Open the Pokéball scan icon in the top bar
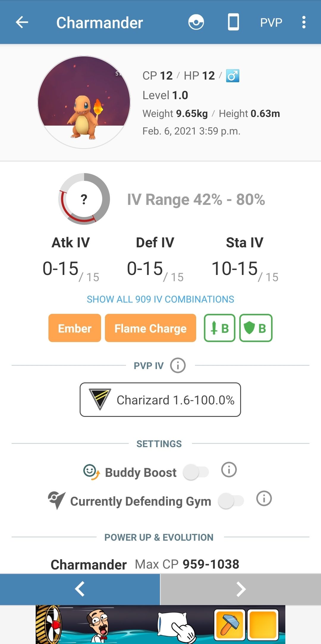 click(x=197, y=22)
